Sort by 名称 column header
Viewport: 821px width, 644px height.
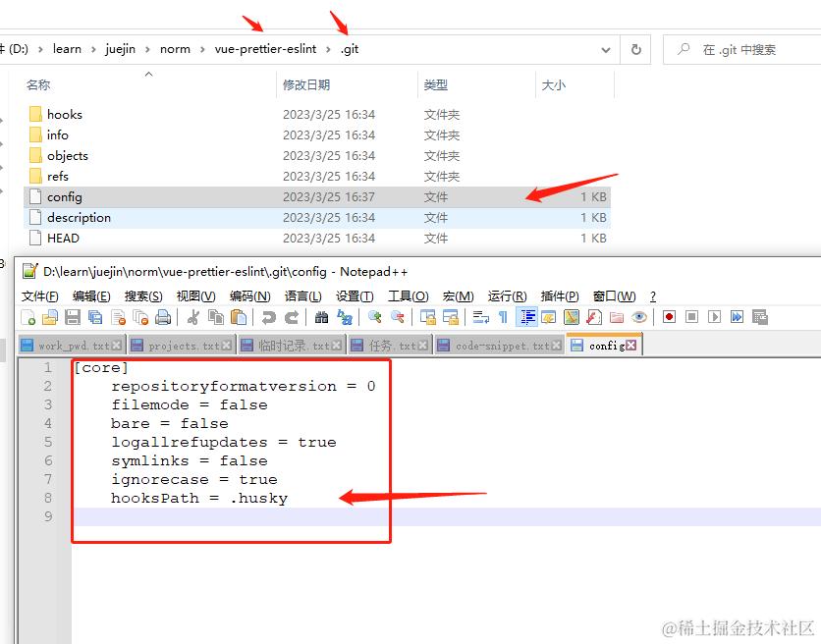(x=38, y=84)
